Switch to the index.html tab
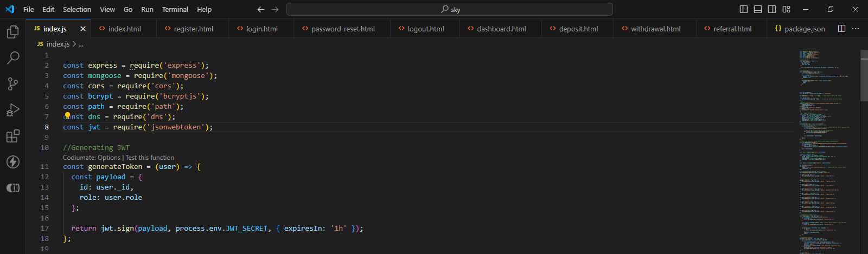The height and width of the screenshot is (254, 868). 124,29
